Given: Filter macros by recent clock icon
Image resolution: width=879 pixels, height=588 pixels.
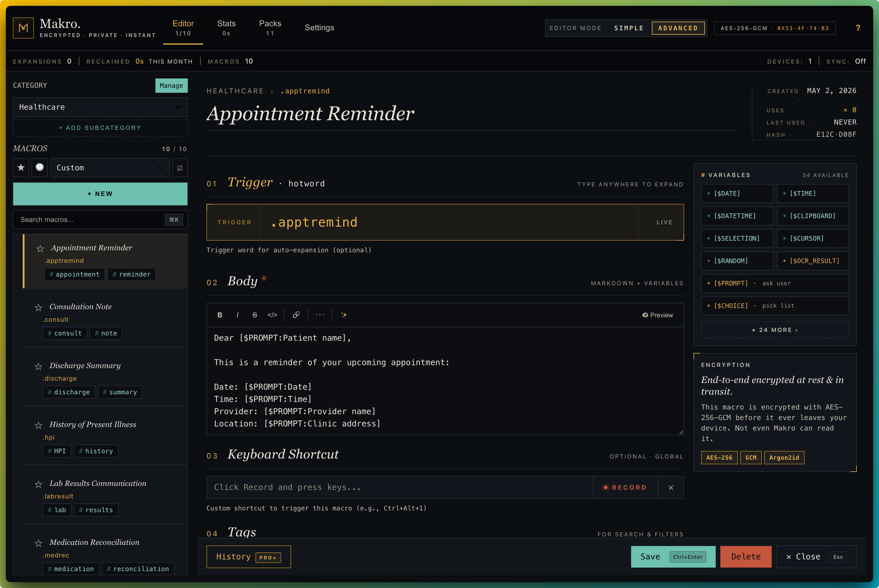Looking at the screenshot, I should coord(39,168).
